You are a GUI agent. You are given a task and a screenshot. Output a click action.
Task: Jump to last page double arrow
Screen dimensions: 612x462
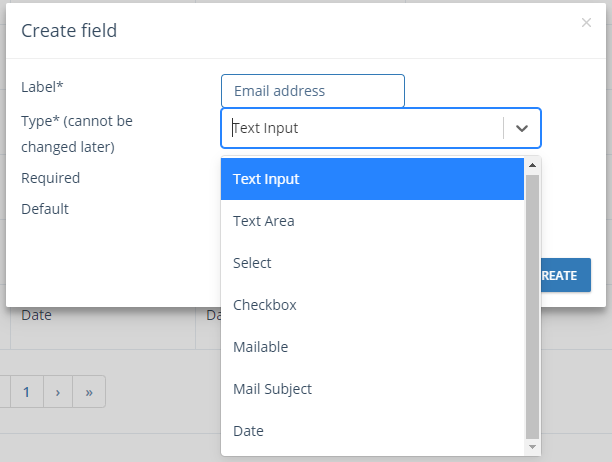(x=89, y=392)
